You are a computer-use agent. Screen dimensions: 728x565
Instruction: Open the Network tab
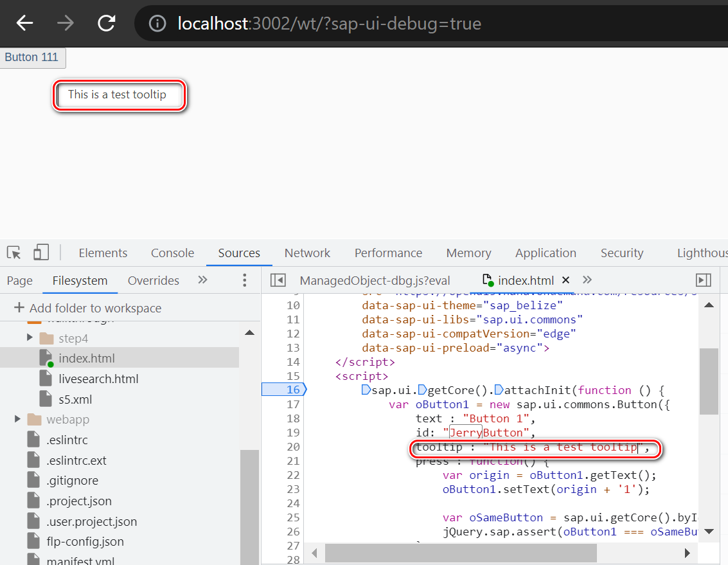[x=307, y=253]
